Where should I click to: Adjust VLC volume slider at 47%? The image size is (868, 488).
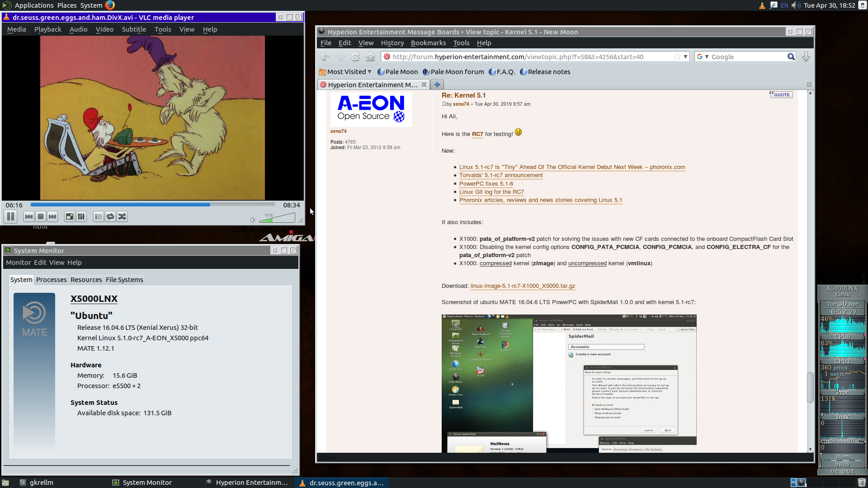[x=277, y=218]
